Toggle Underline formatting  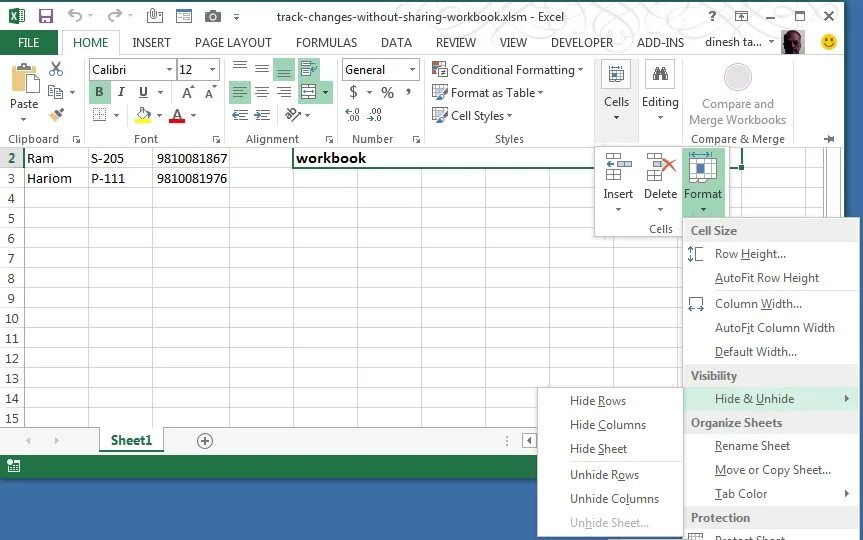click(144, 92)
